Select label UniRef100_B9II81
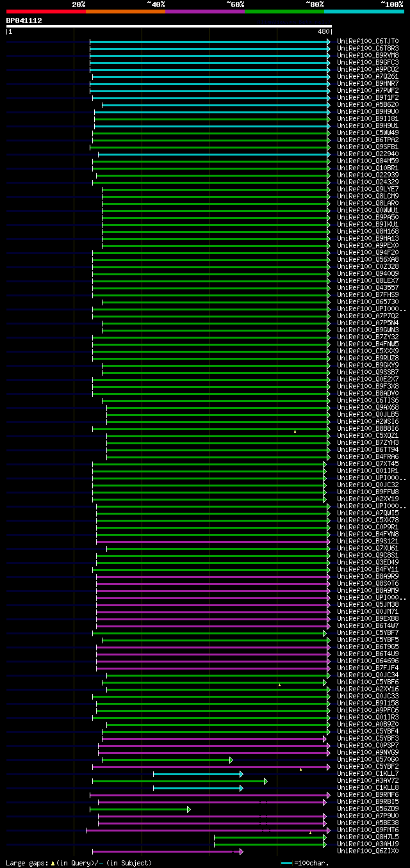 [368, 118]
